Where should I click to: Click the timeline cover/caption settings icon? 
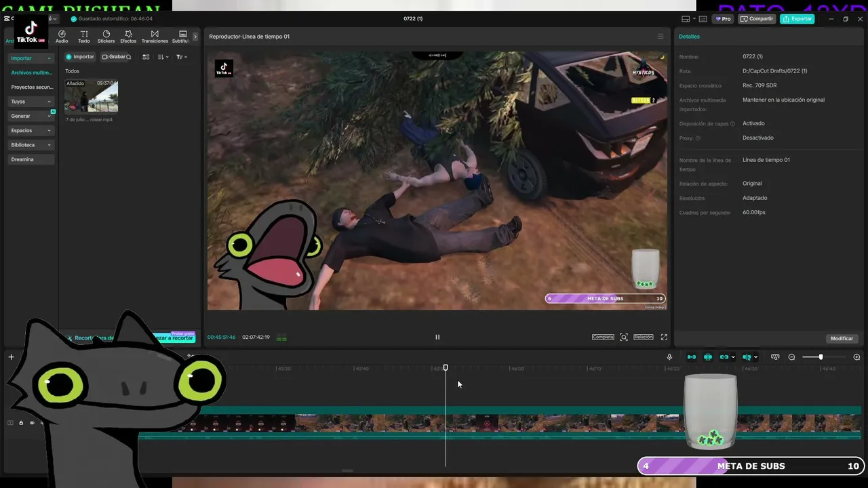pos(775,357)
